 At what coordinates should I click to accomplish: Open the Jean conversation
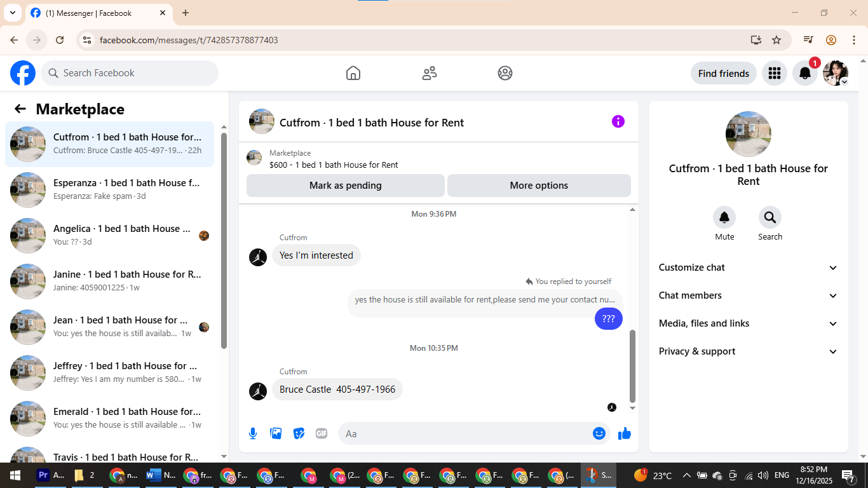coord(109,327)
